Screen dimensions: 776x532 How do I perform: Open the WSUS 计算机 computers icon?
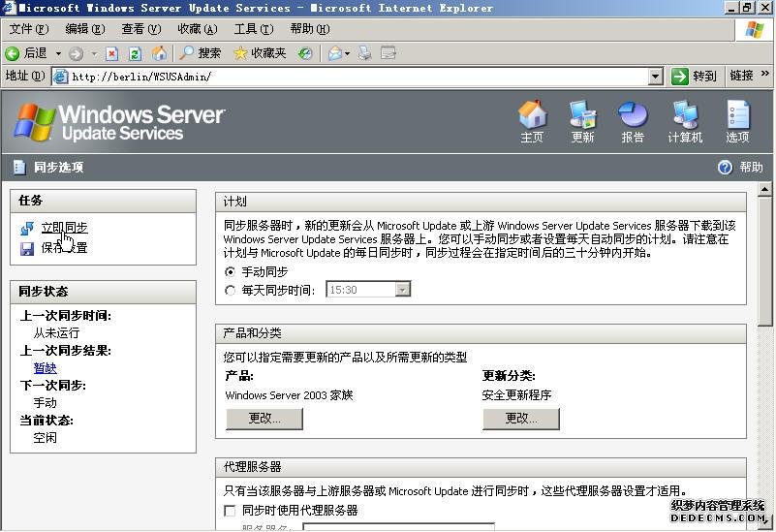pos(686,122)
